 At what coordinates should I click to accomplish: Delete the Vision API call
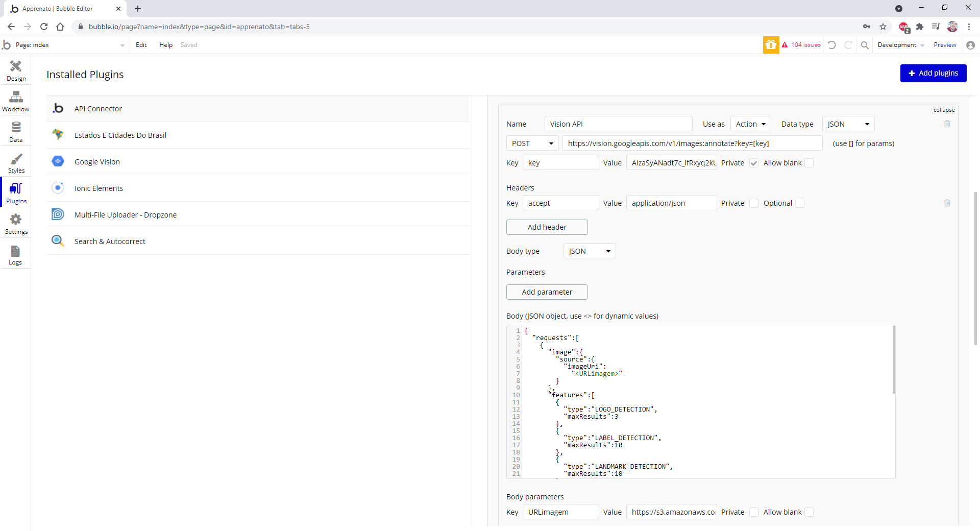[947, 124]
